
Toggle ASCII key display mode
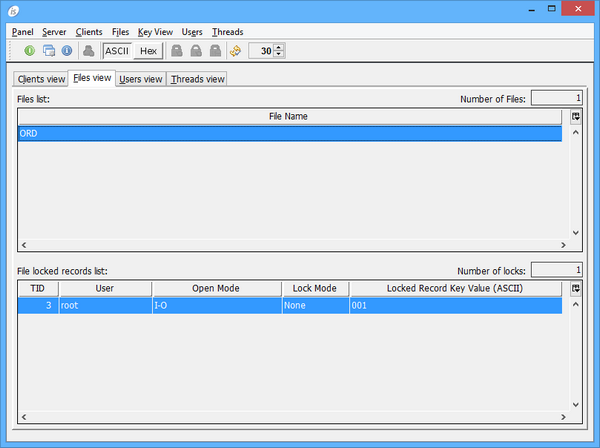(117, 50)
